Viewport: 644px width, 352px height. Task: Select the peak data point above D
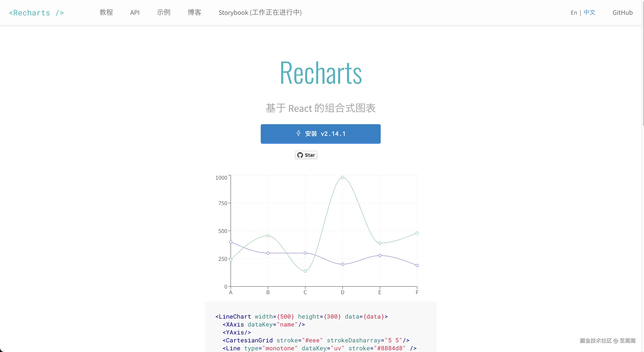[343, 177]
